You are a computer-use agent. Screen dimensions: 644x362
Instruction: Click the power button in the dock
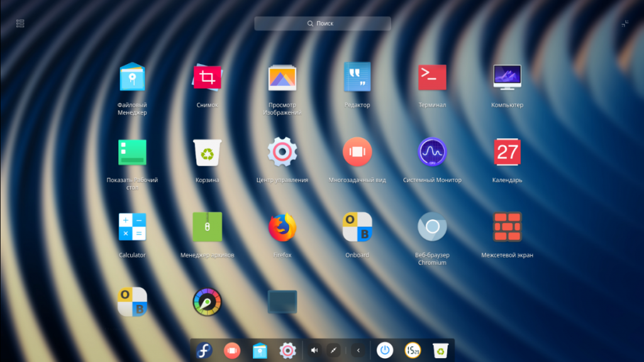(x=385, y=350)
